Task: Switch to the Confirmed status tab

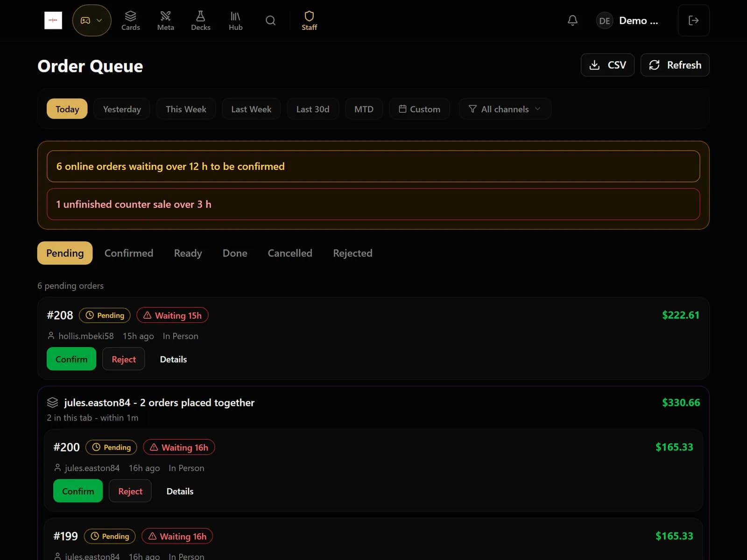Action: (x=129, y=253)
